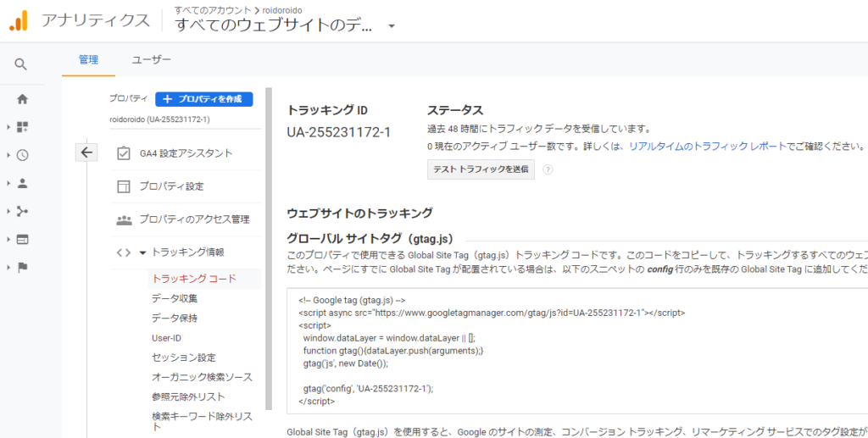
Task: Switch to ユーザー tab
Action: [x=151, y=59]
